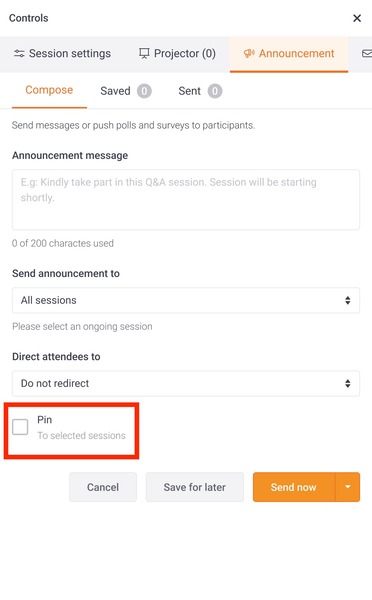Screen dimensions: 372x600
Task: Expand Send now options arrow
Action: point(348,487)
